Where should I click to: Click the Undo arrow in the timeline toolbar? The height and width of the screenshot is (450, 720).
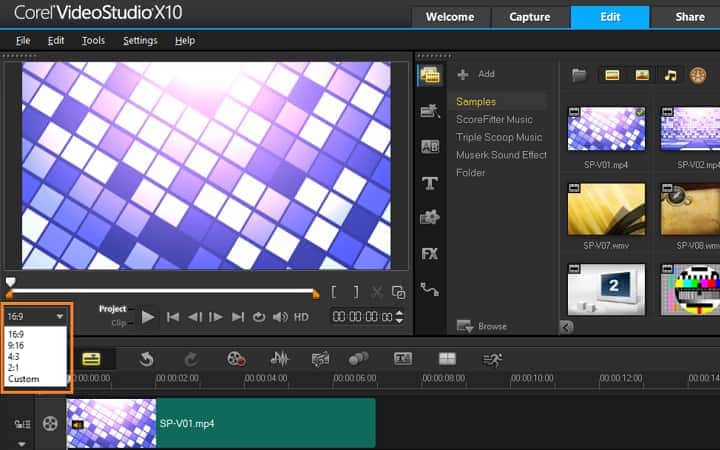tap(147, 358)
